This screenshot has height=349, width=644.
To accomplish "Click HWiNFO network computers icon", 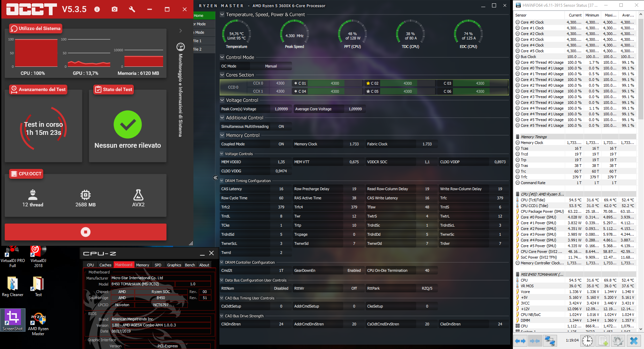I will 550,341.
